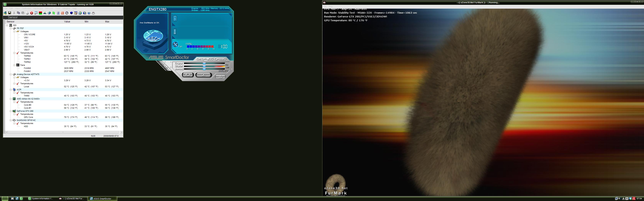This screenshot has width=644, height=201.
Task: Click the coffee cup icon in SIW toolbar
Action: click(x=93, y=13)
